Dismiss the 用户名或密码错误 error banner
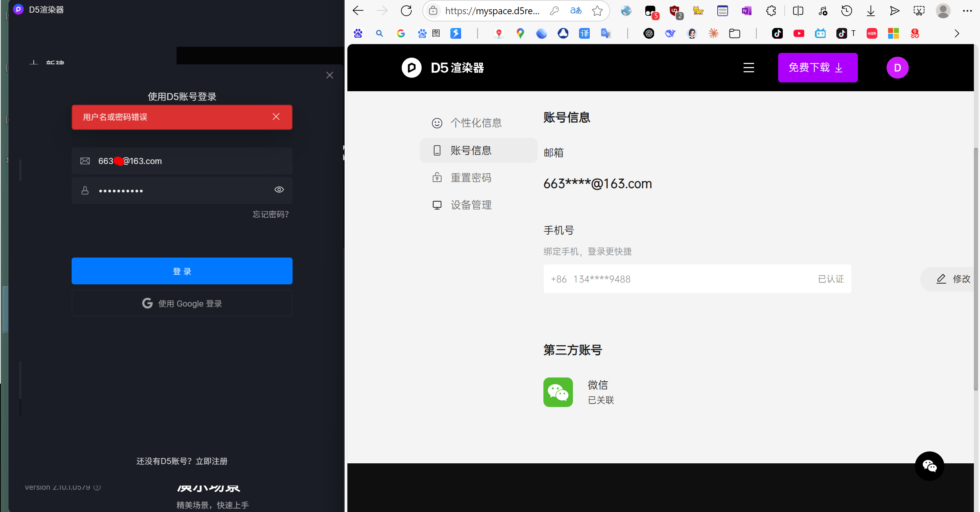This screenshot has height=512, width=980. point(276,117)
